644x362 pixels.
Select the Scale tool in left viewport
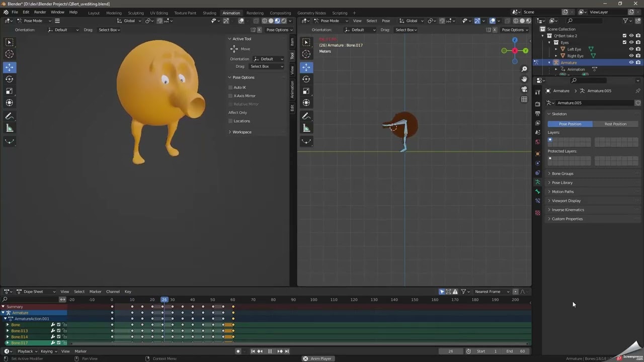pyautogui.click(x=9, y=91)
